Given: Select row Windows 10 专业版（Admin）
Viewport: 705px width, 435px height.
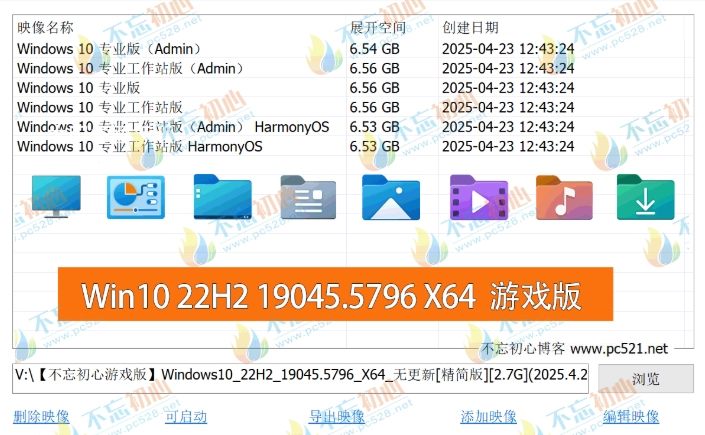Looking at the screenshot, I should click(353, 49).
